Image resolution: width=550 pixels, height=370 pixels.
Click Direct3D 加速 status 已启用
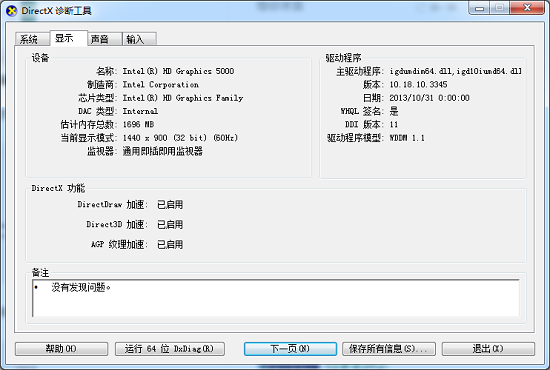point(170,224)
